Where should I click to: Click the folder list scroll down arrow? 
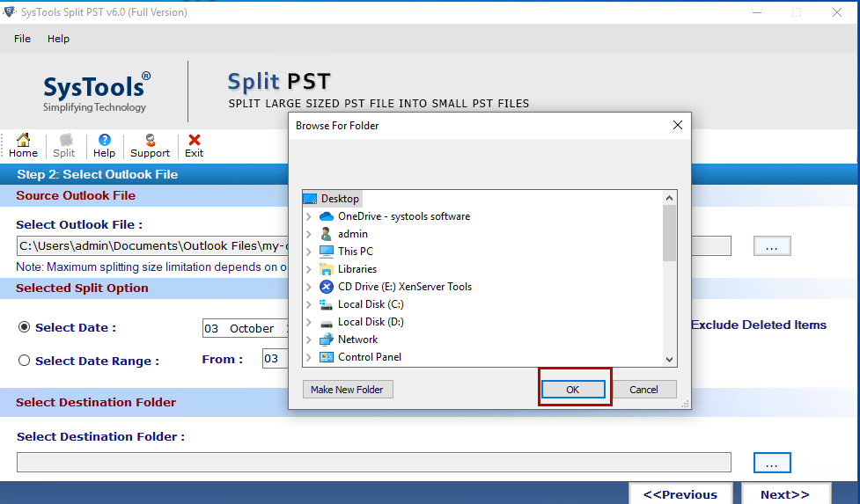(669, 360)
